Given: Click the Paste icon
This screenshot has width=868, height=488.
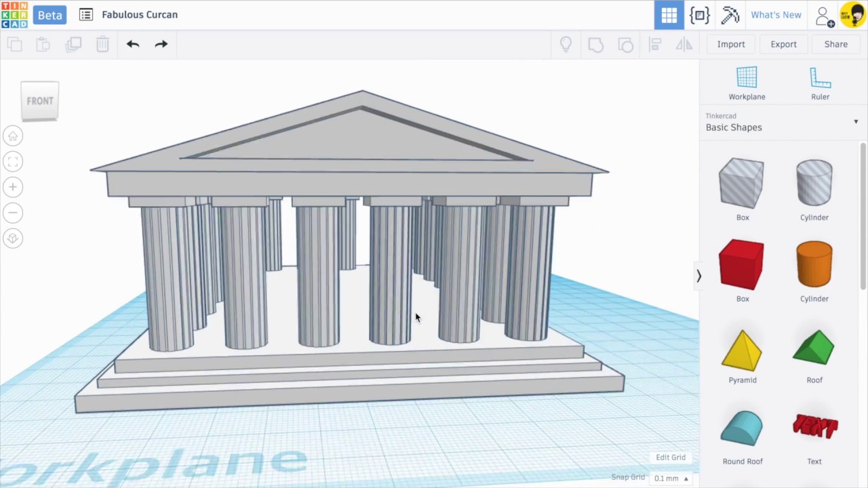Looking at the screenshot, I should (x=43, y=45).
